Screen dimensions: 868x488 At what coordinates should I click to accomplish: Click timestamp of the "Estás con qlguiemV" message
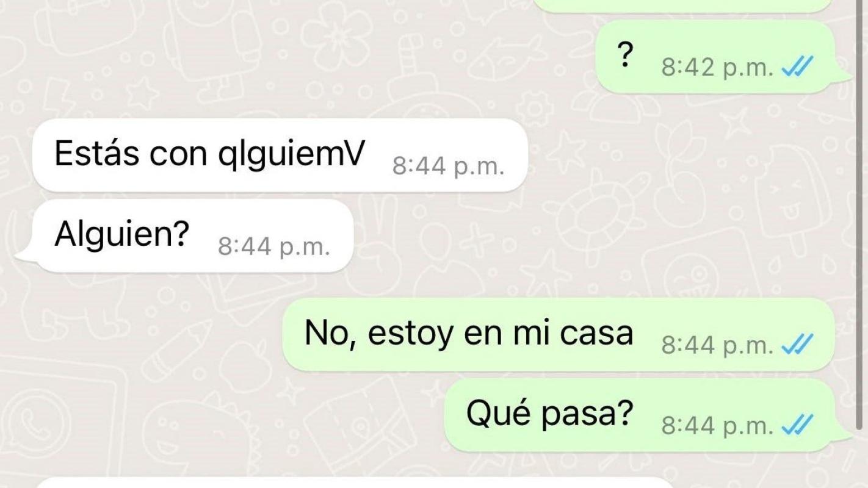[448, 167]
